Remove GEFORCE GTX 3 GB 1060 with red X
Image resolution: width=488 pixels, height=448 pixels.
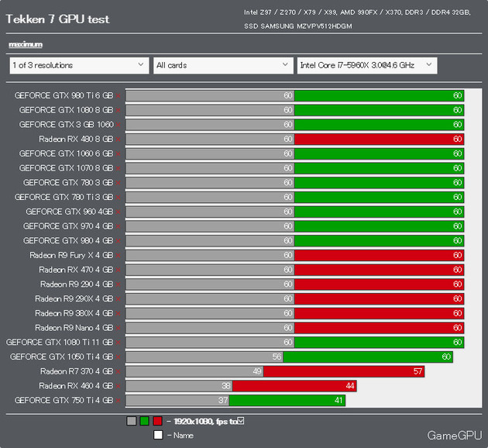click(x=119, y=125)
